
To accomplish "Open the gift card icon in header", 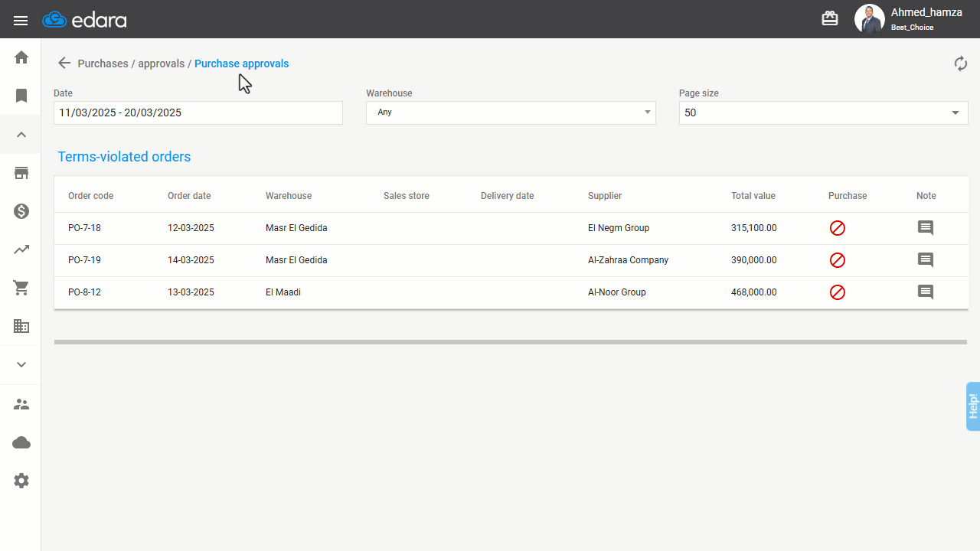I will pyautogui.click(x=830, y=19).
